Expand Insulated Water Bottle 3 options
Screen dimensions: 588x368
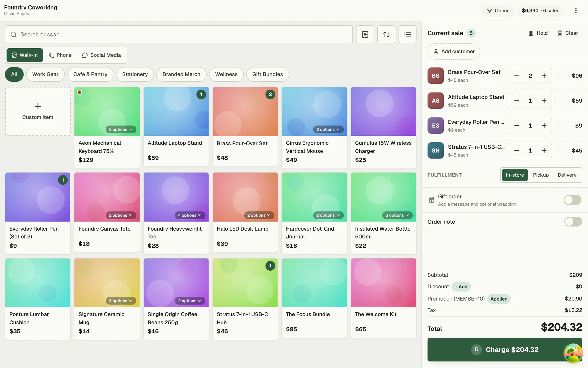pyautogui.click(x=397, y=215)
